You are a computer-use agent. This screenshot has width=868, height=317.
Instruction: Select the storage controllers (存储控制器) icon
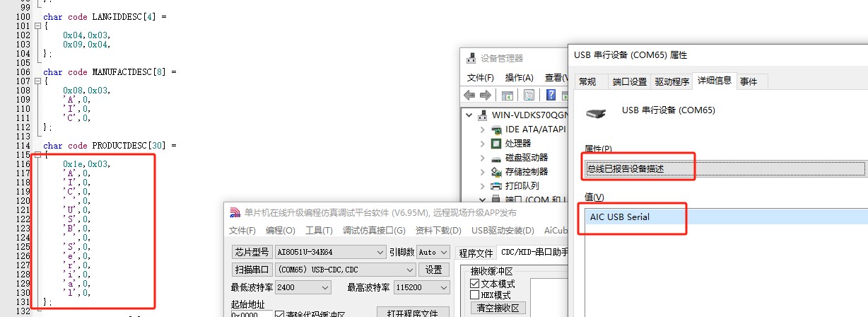[498, 172]
